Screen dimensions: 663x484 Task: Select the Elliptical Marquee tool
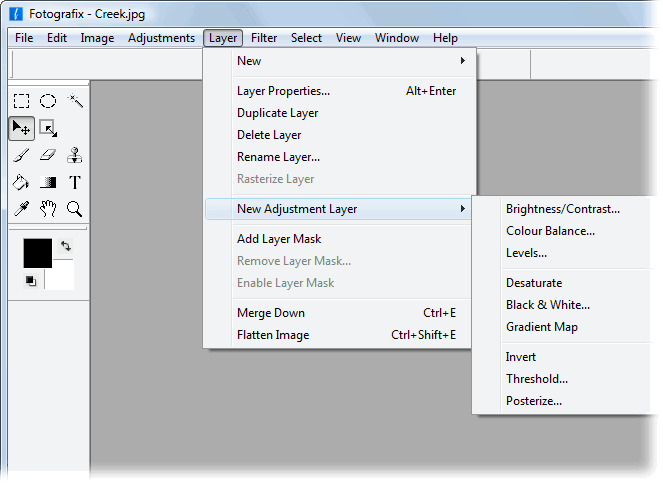pos(47,101)
